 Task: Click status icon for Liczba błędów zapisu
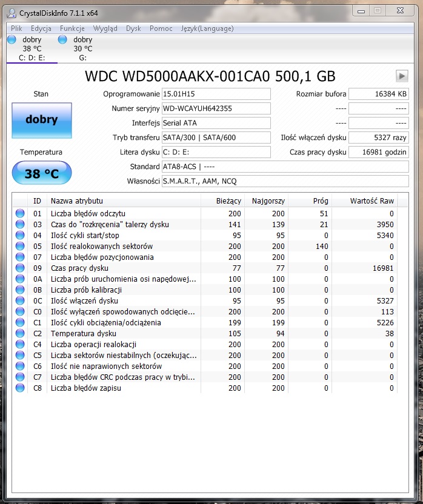tap(20, 388)
